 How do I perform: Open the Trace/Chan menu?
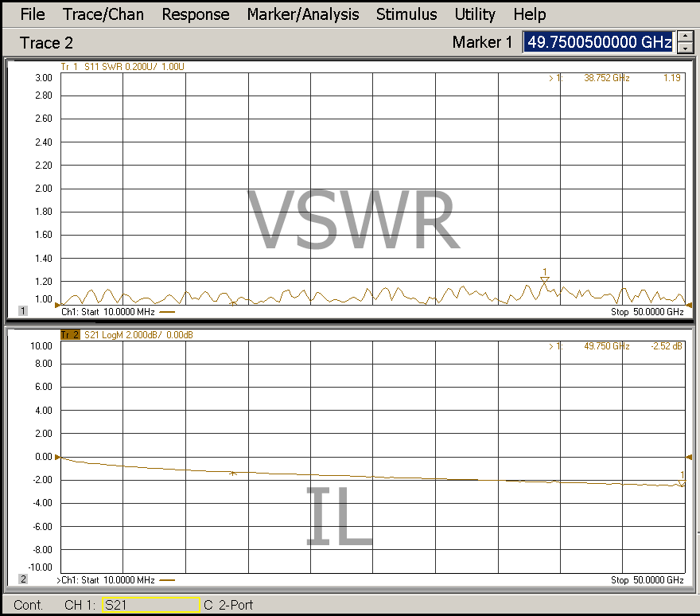103,14
